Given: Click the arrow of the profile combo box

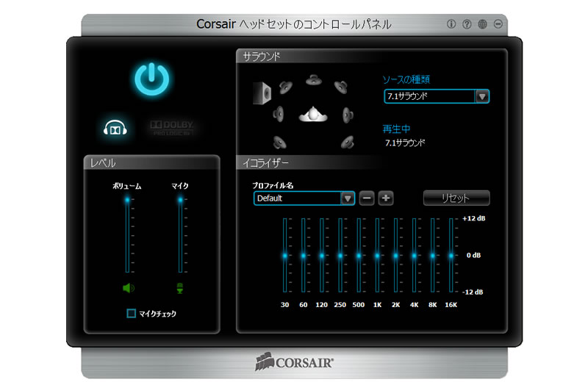Looking at the screenshot, I should (348, 198).
